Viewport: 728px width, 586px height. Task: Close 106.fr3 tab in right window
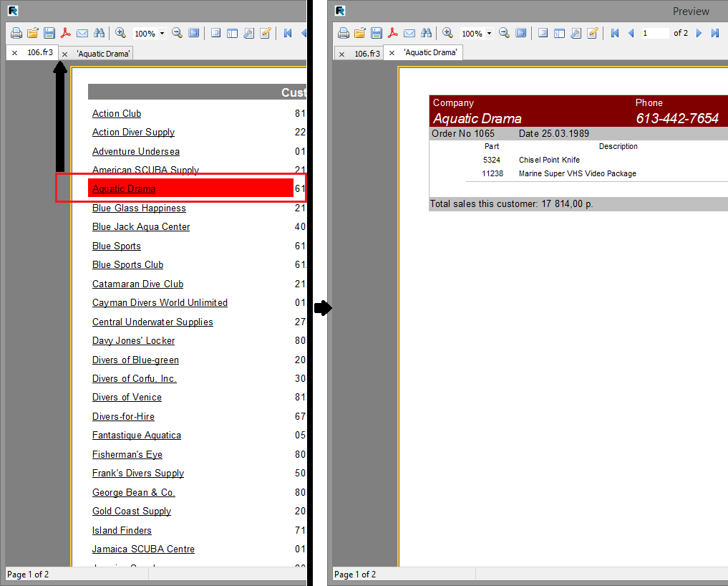coord(341,54)
